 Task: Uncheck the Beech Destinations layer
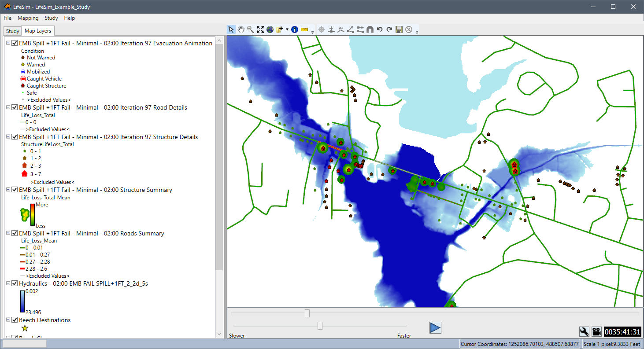coord(15,320)
